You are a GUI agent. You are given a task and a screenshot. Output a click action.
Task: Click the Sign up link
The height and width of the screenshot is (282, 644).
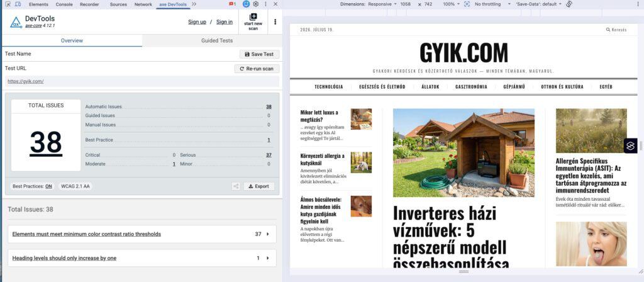197,22
